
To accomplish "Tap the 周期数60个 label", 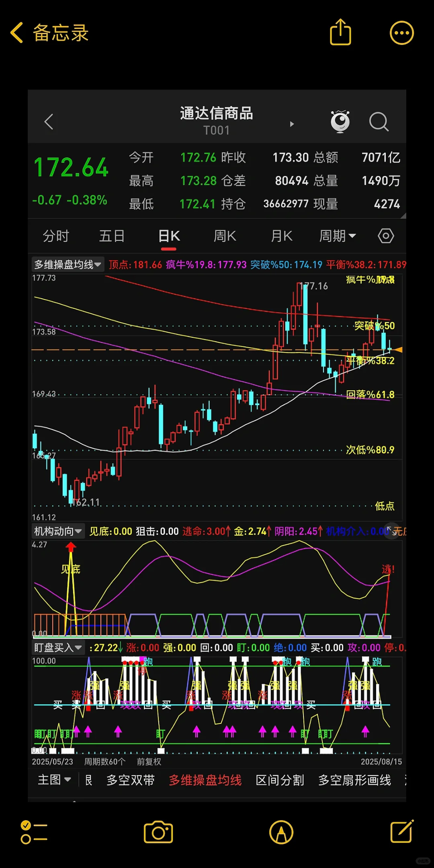I will coord(104,762).
